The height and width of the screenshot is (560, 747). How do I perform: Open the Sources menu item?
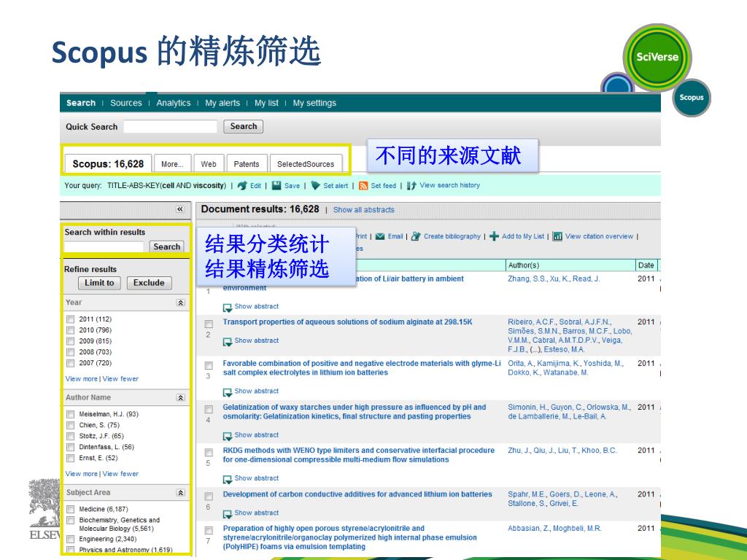126,103
